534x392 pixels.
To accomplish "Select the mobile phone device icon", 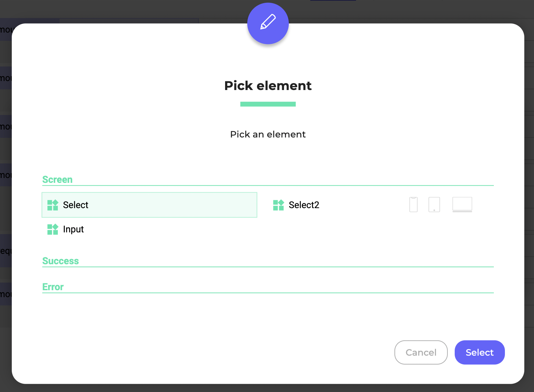I will click(413, 205).
